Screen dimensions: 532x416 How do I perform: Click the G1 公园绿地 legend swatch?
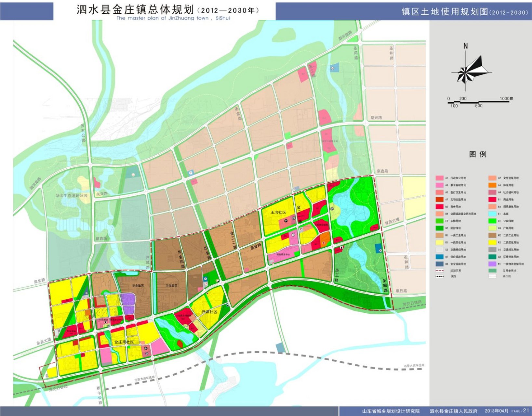tap(492, 221)
